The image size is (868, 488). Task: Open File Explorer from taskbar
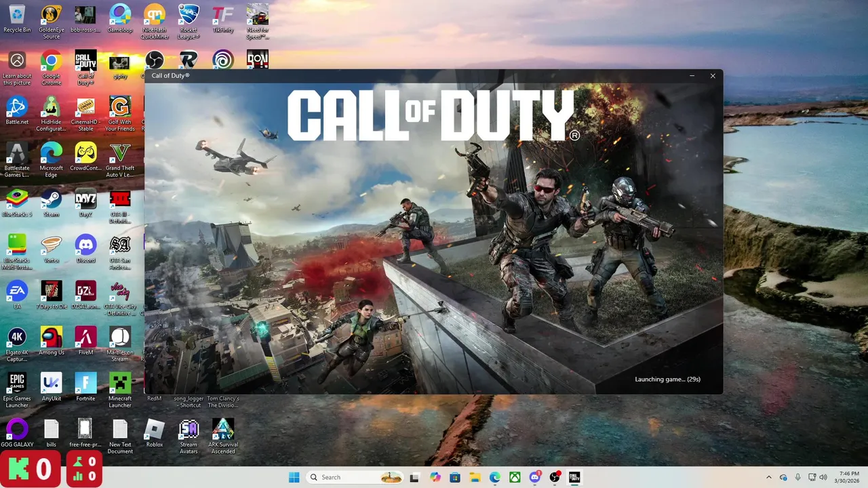(475, 477)
